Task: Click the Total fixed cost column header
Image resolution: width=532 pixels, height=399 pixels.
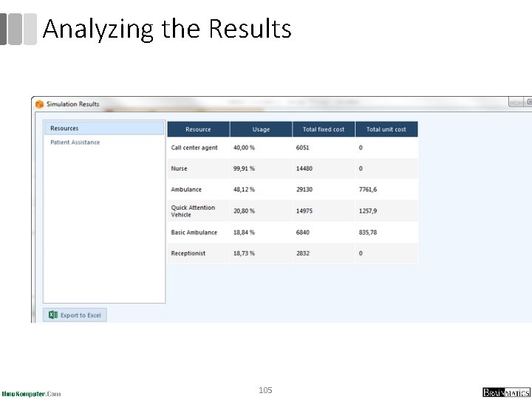Action: click(x=324, y=129)
